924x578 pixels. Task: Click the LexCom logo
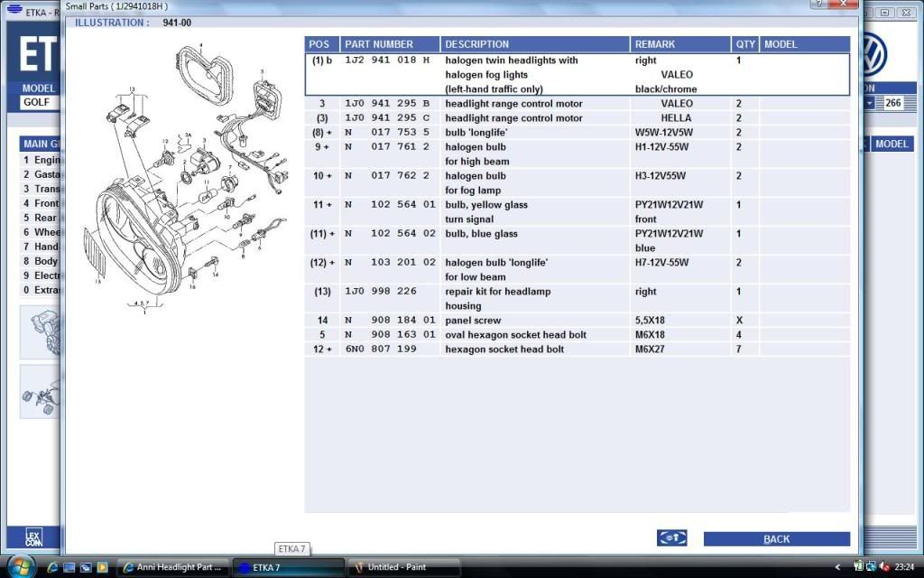[x=33, y=538]
